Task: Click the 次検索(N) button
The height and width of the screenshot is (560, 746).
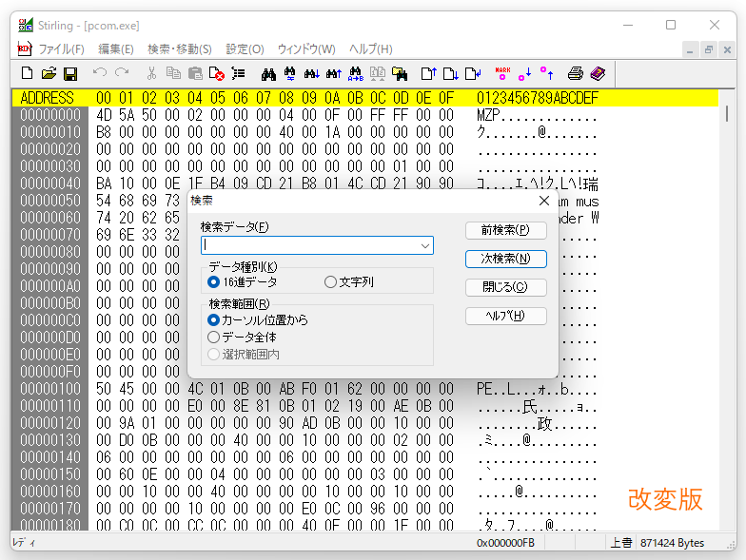Action: tap(506, 259)
